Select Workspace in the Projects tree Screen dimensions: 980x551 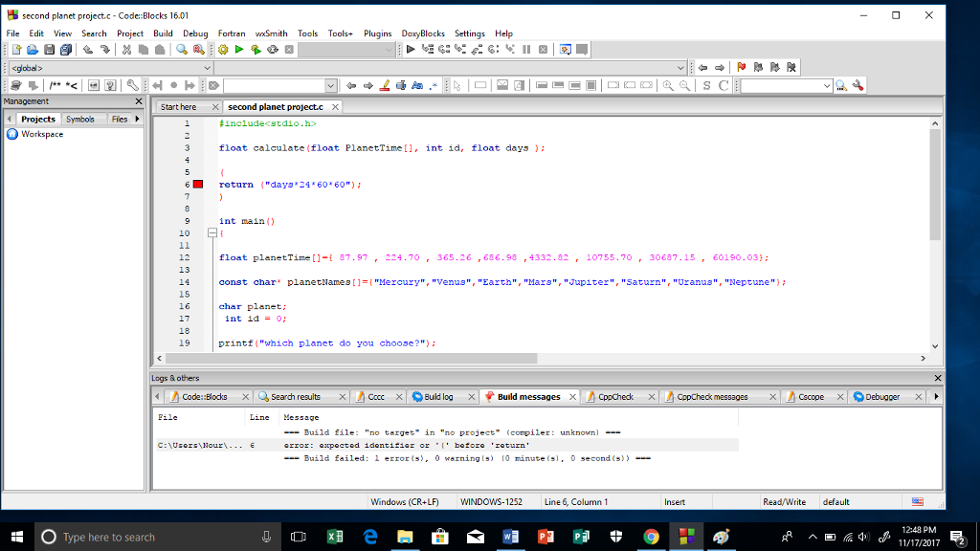pyautogui.click(x=43, y=134)
